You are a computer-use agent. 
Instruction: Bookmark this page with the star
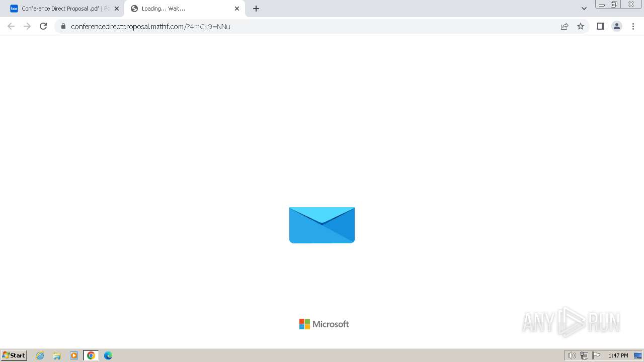coord(581,26)
